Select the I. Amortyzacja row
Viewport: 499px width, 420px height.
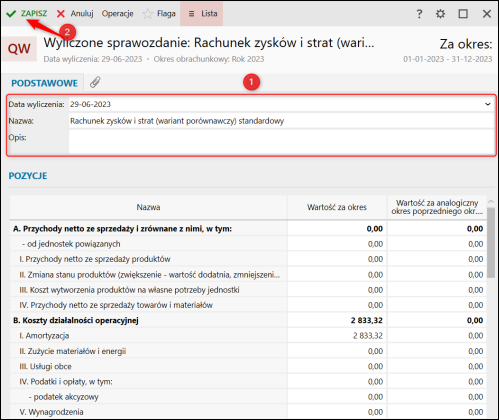(248, 336)
